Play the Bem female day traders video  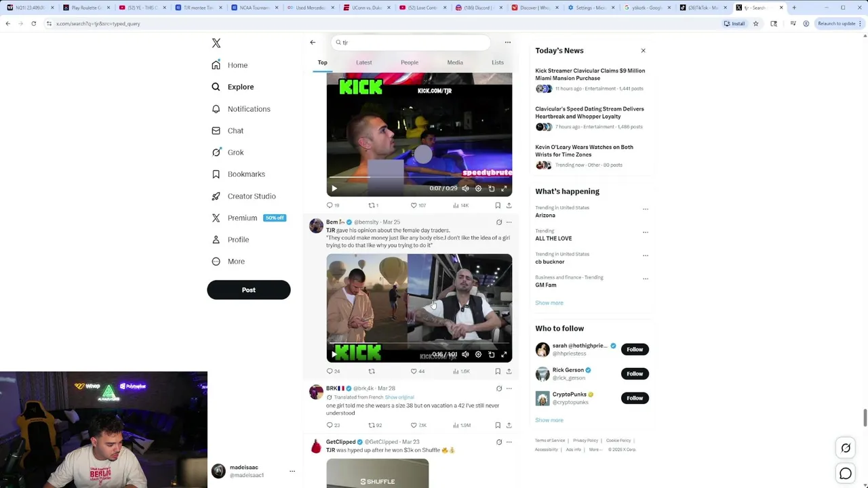pos(334,354)
